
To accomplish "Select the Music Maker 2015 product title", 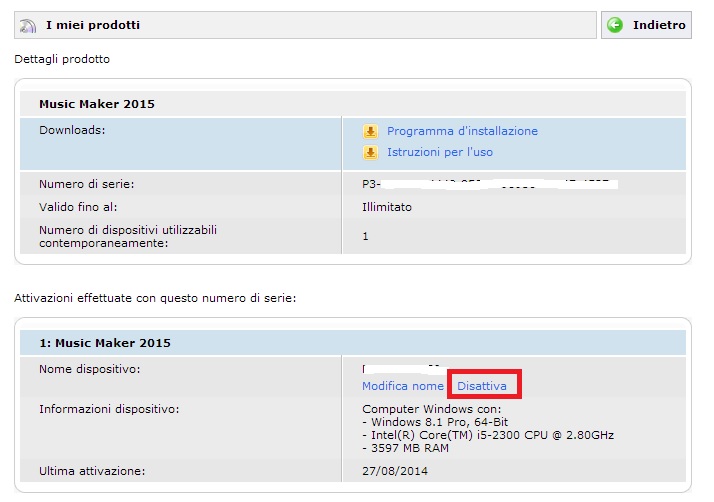I will [97, 104].
